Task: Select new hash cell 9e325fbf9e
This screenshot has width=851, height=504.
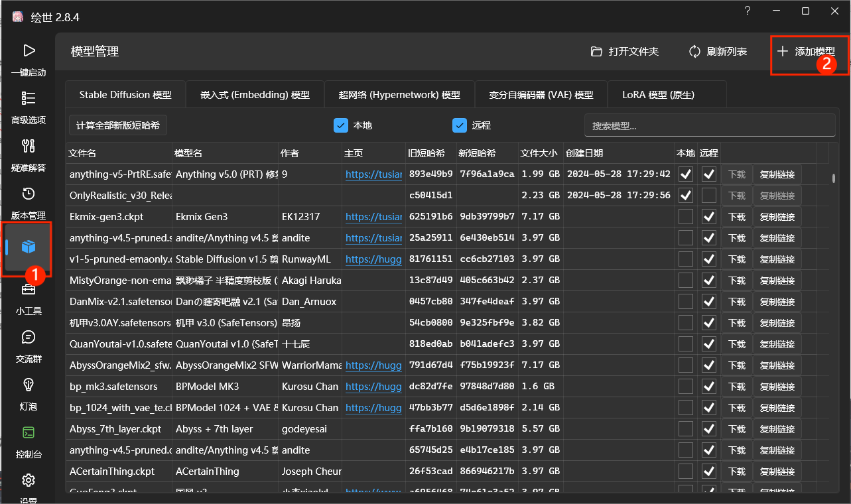Action: (487, 323)
